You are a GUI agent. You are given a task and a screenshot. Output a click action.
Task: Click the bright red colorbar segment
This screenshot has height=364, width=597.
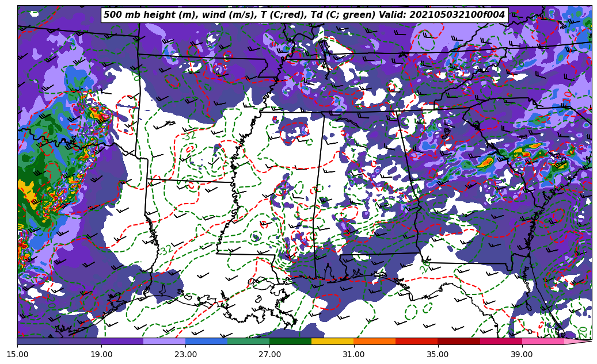point(416,341)
